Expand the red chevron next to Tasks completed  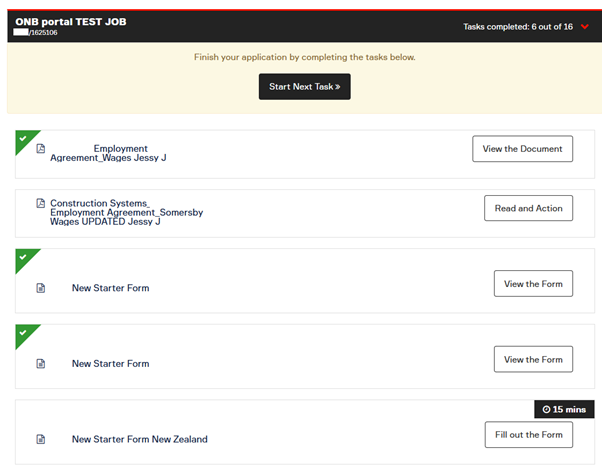click(585, 27)
